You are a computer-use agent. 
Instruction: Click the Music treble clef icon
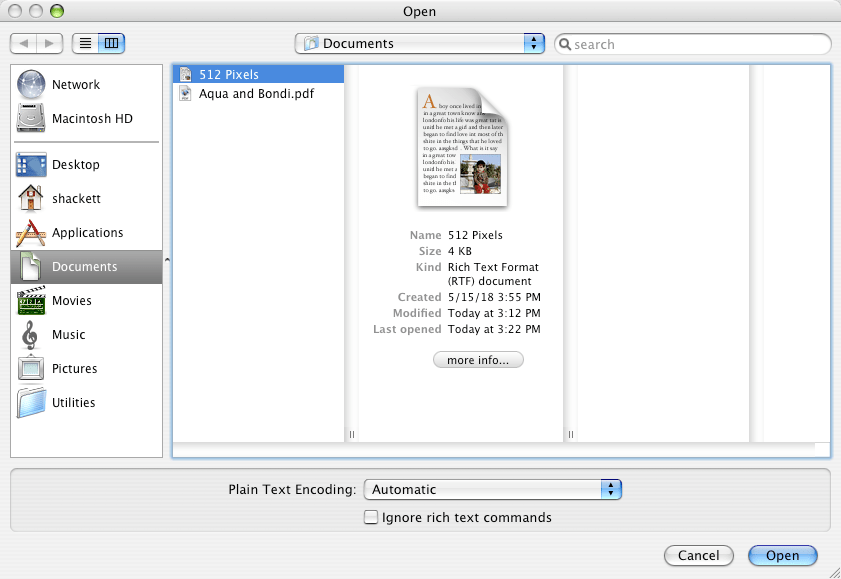point(30,335)
